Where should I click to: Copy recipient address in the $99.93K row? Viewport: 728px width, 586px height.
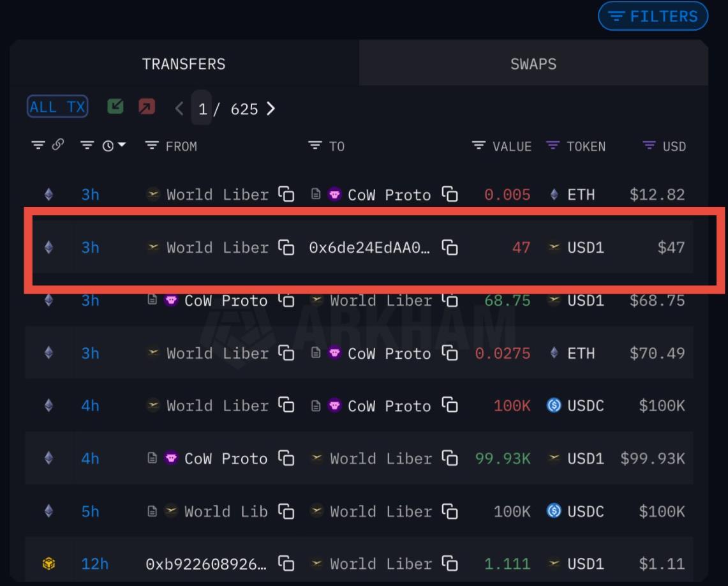(449, 458)
